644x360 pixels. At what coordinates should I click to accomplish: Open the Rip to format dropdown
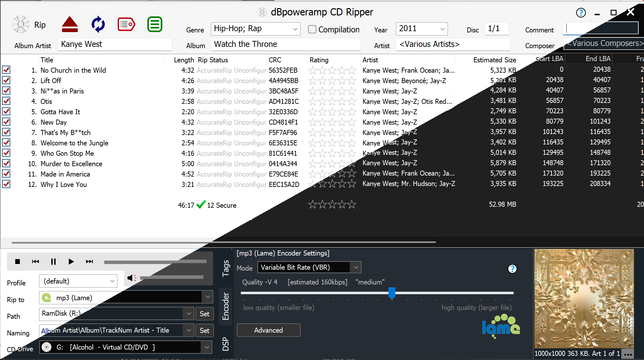207,297
